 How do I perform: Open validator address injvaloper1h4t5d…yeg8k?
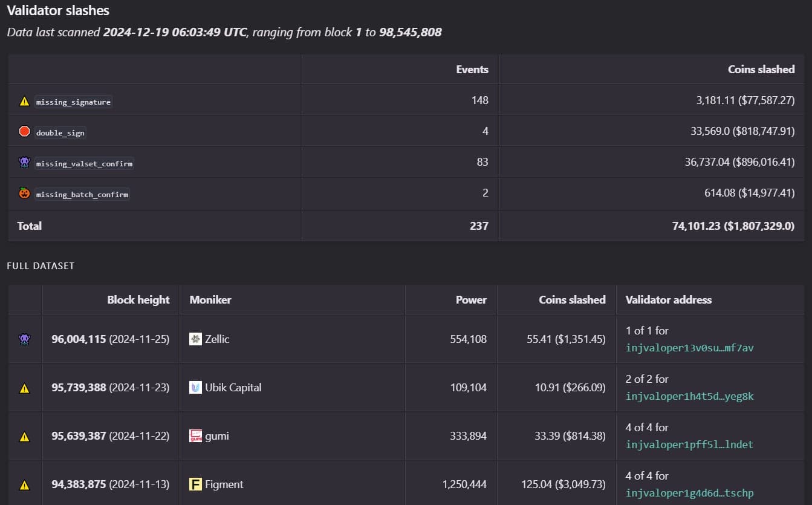coord(689,397)
